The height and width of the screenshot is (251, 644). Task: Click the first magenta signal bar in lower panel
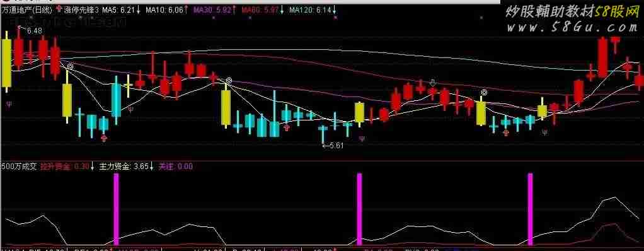pos(116,209)
